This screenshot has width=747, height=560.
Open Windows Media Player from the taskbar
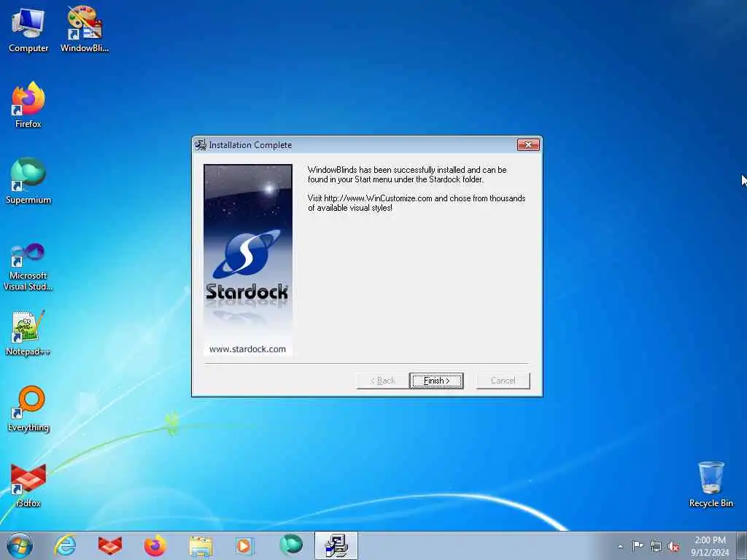245,545
